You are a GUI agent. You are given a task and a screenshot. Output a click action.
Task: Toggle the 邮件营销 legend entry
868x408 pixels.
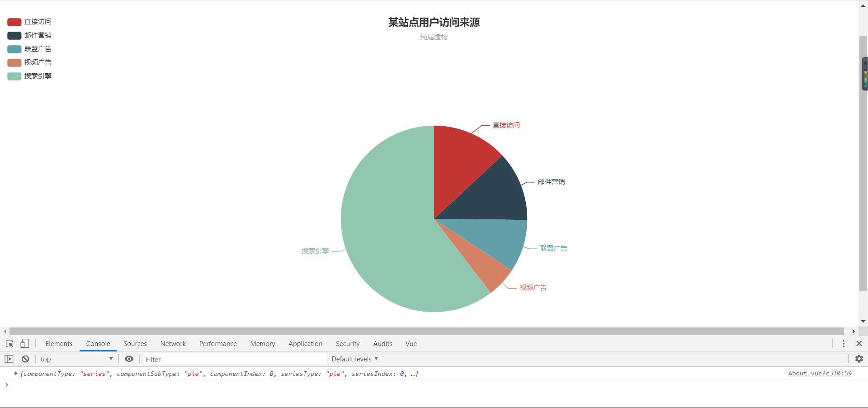point(38,35)
